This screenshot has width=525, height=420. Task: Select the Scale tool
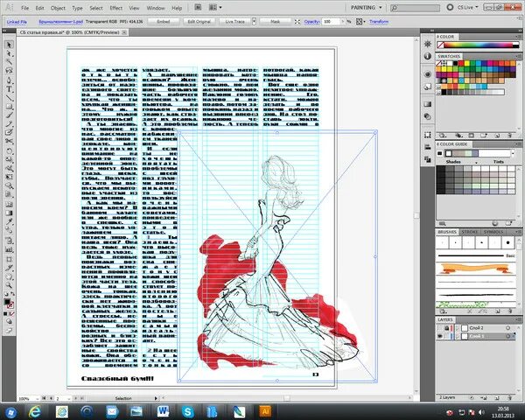[x=9, y=159]
